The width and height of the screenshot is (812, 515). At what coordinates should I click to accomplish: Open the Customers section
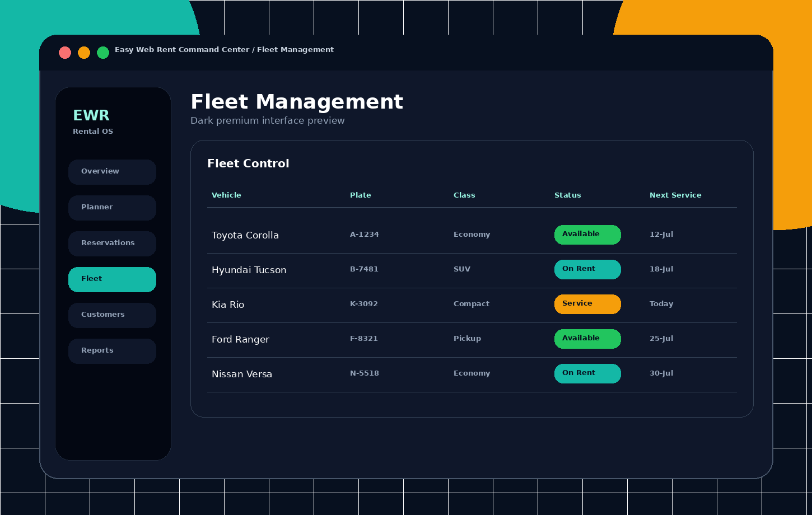click(x=112, y=315)
